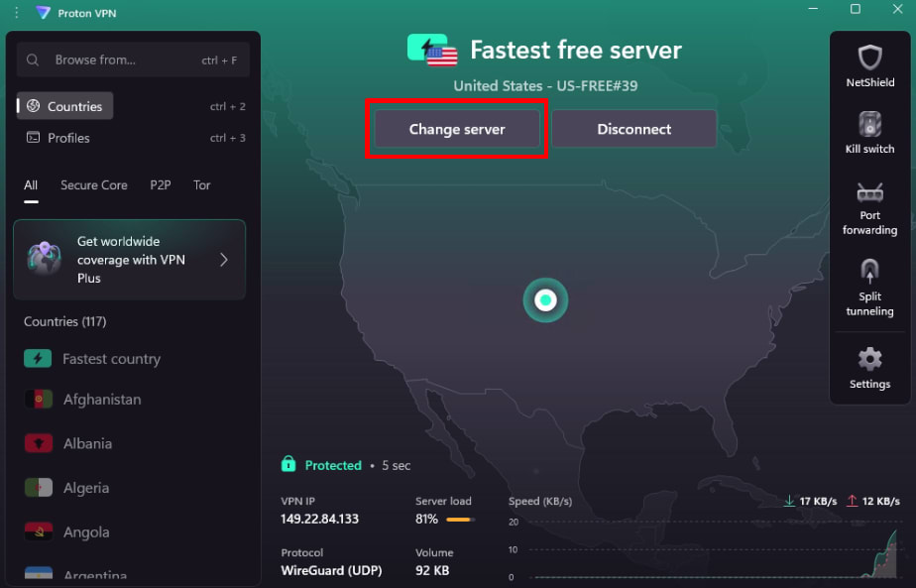Click the download speed arrow icon
Image resolution: width=916 pixels, height=588 pixels.
coord(789,501)
